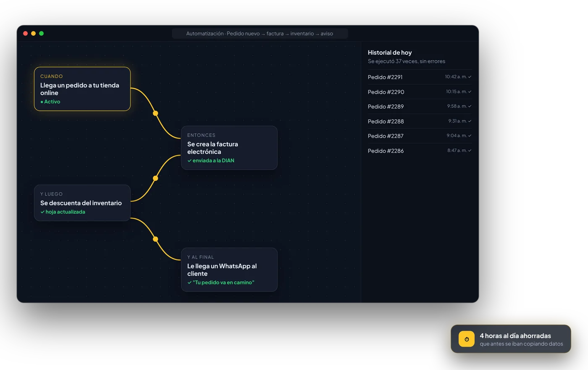588x370 pixels.
Task: Click "4 horas al día ahorradas" notification title
Action: click(515, 336)
